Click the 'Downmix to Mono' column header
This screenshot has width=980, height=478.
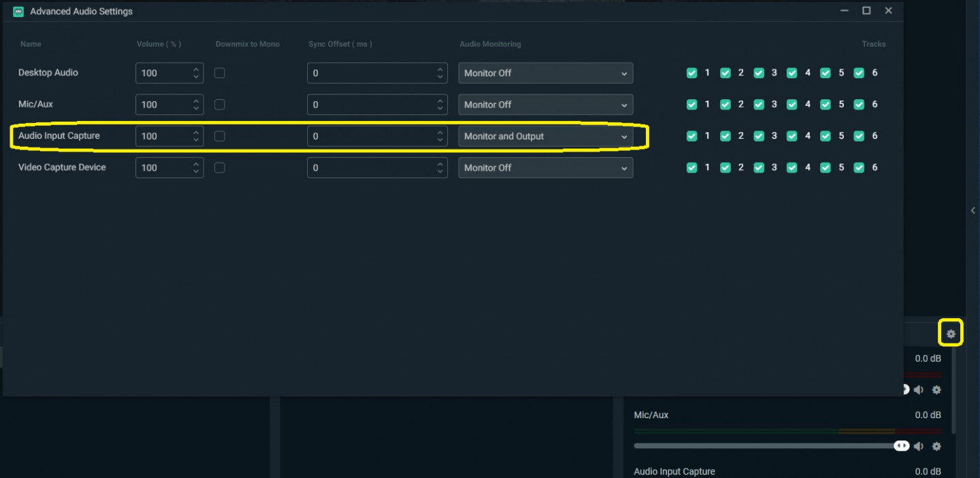click(x=248, y=44)
